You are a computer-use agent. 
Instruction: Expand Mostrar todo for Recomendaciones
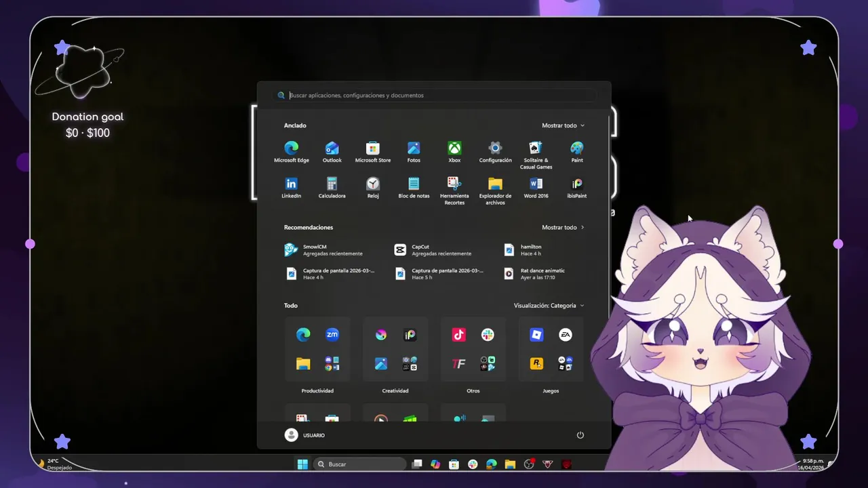563,228
